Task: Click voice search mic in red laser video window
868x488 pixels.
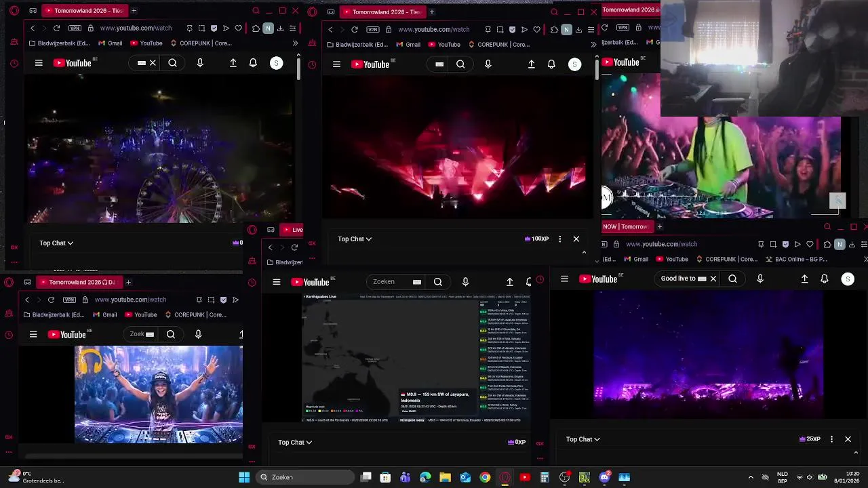Action: tap(488, 64)
